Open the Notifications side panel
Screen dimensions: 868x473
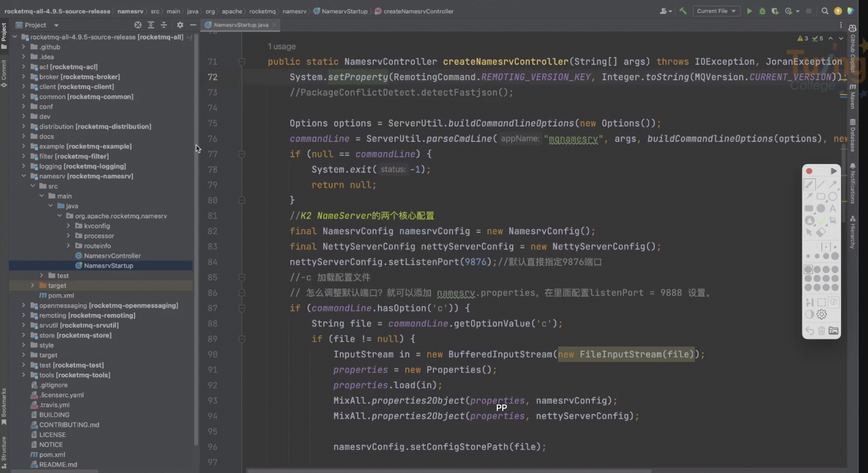tap(853, 183)
